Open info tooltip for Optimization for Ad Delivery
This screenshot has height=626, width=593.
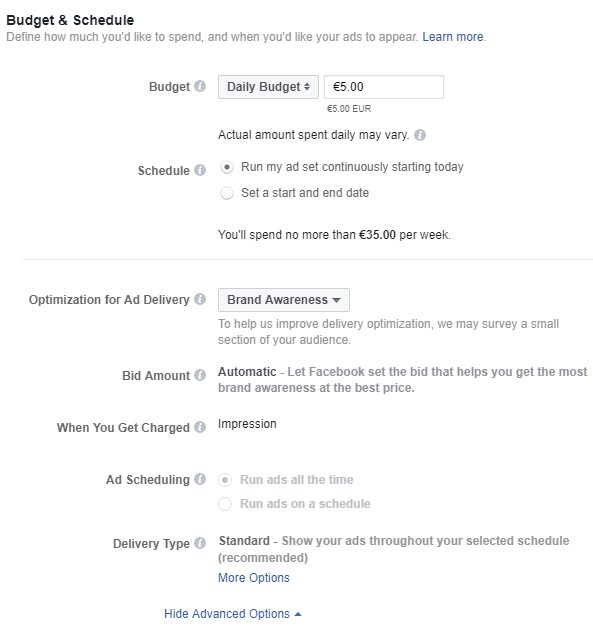click(x=200, y=299)
